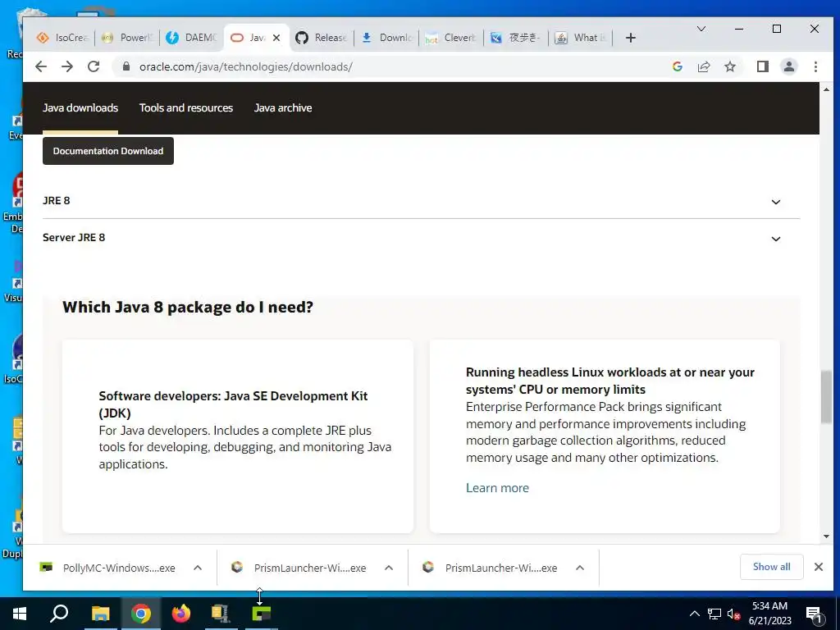Open second PrismLauncher download options chevron

click(580, 568)
